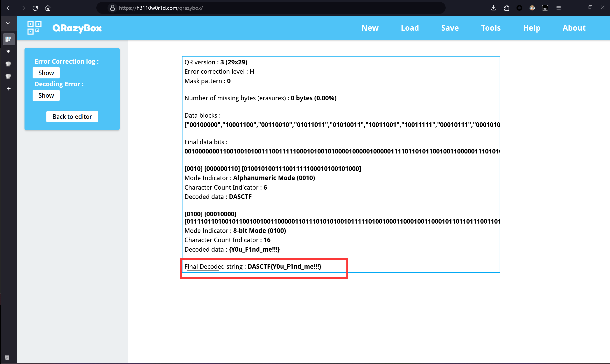Click Character Count Indicator 6 line
The width and height of the screenshot is (610, 364).
tap(226, 188)
